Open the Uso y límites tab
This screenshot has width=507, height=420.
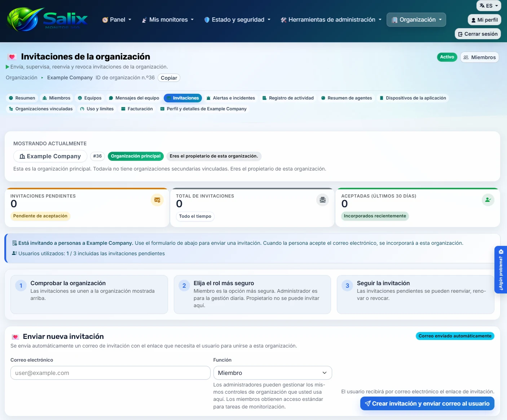[x=97, y=109]
